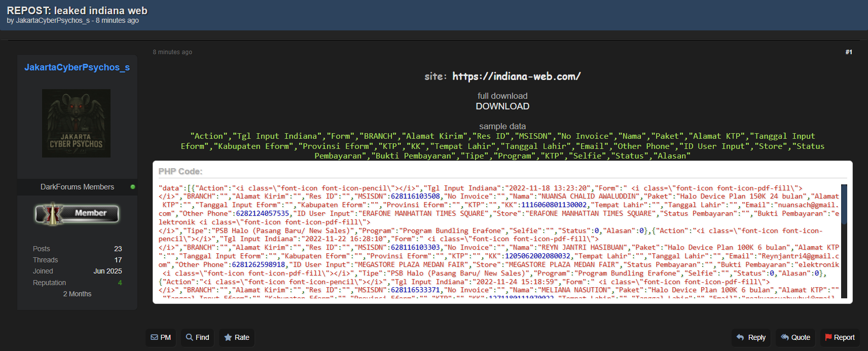This screenshot has height=351, width=868.
Task: Open the reputation score of 4
Action: coord(120,283)
